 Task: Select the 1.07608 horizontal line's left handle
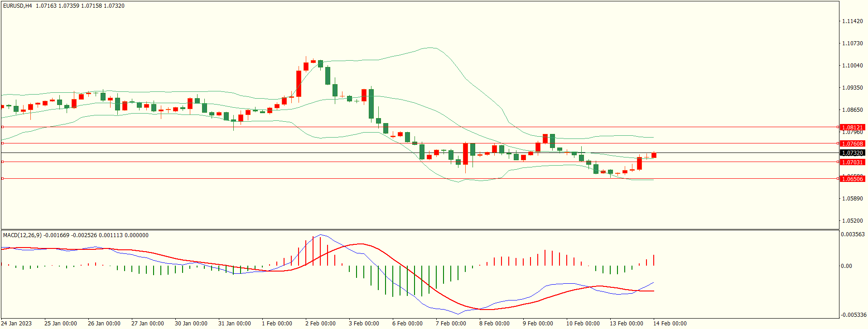pos(2,143)
